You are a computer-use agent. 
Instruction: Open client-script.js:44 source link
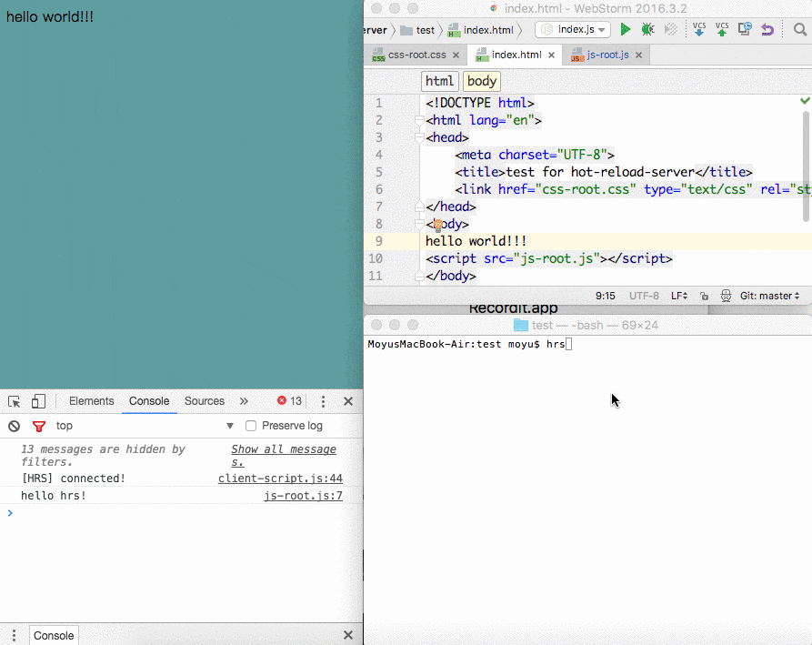tap(280, 479)
